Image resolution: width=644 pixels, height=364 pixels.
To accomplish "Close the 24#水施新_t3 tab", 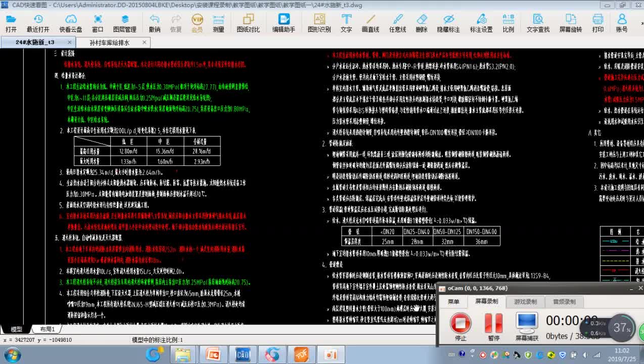I will pos(69,42).
